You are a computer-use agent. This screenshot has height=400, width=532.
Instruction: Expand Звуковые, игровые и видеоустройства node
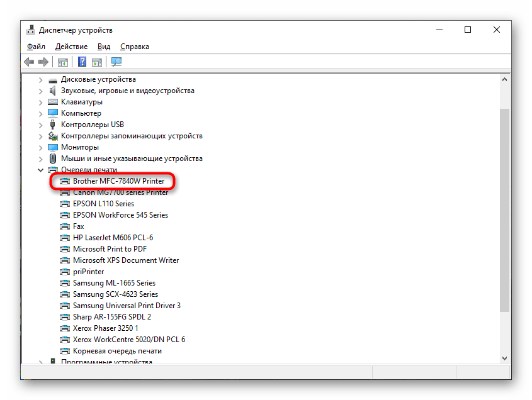point(41,91)
